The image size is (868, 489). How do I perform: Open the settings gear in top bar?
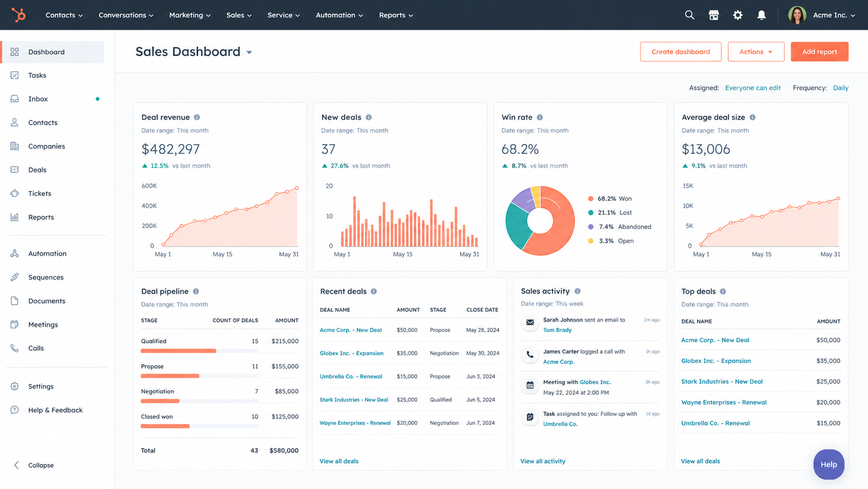[x=738, y=15]
